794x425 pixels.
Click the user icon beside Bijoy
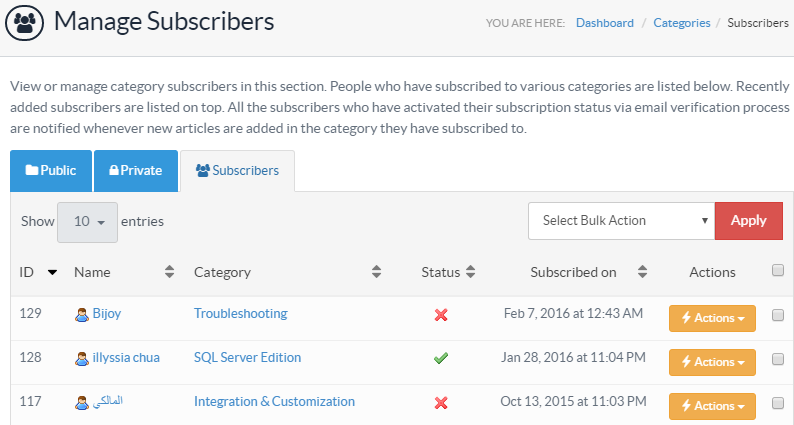tap(82, 314)
